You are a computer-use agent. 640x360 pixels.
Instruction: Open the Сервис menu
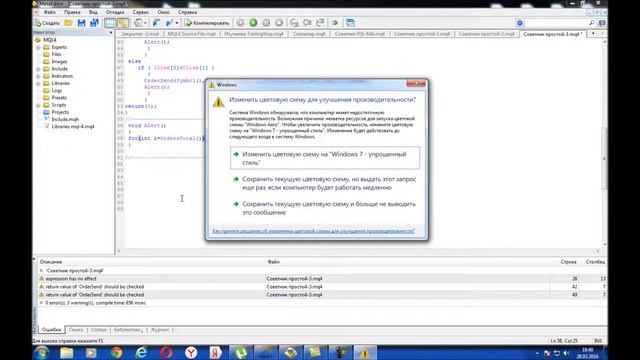(141, 12)
